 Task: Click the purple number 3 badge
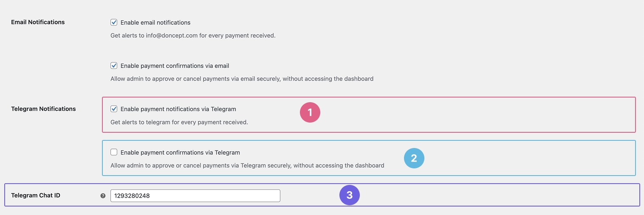pos(349,195)
